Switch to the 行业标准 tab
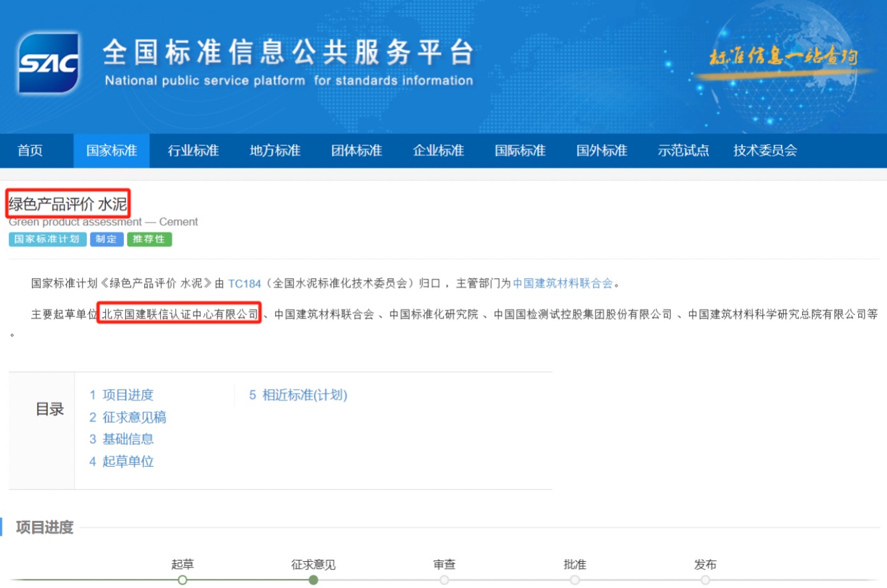The image size is (887, 588). tap(193, 151)
